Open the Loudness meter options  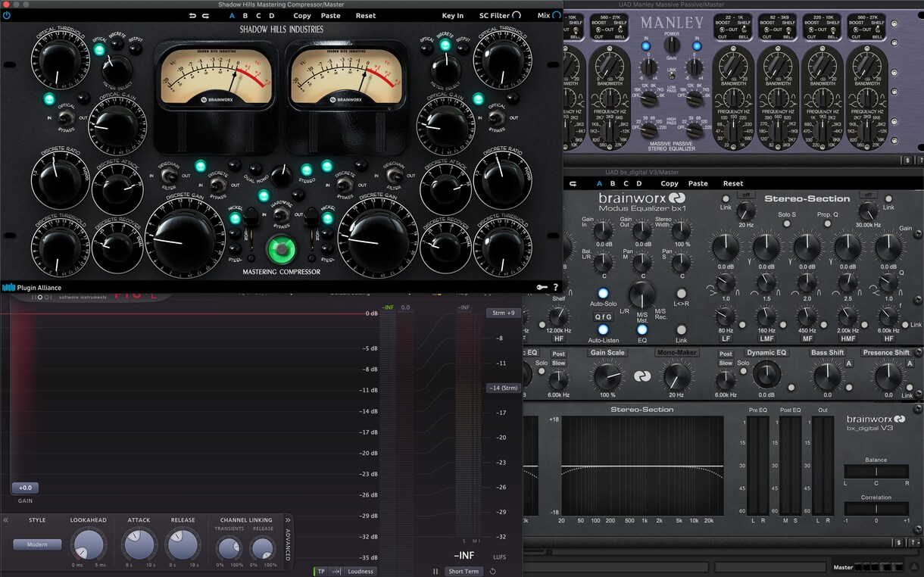pyautogui.click(x=361, y=572)
